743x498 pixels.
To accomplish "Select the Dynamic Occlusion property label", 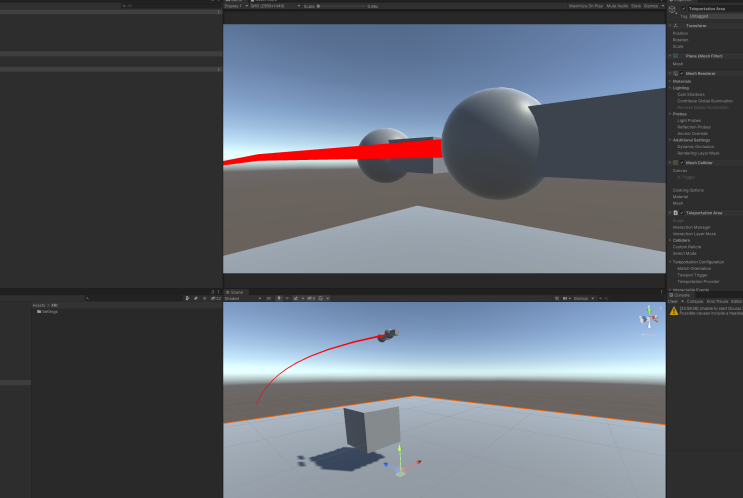I will coord(695,146).
